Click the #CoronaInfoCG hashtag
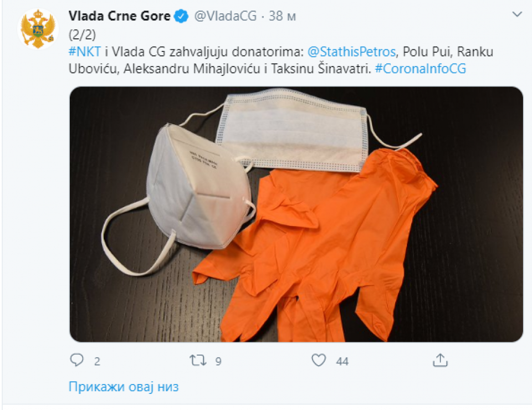 coord(421,69)
